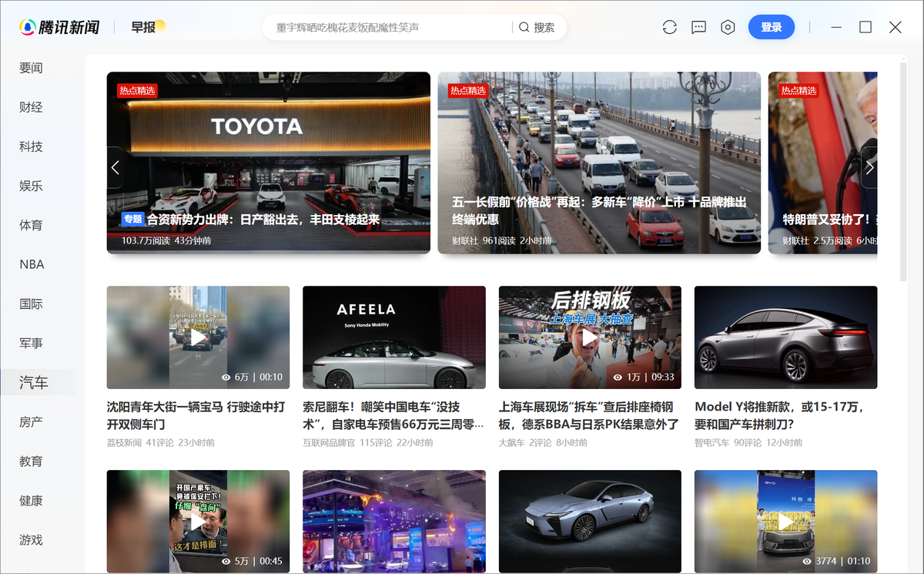
Task: Open headline Model Y将推新款
Action: coord(780,415)
